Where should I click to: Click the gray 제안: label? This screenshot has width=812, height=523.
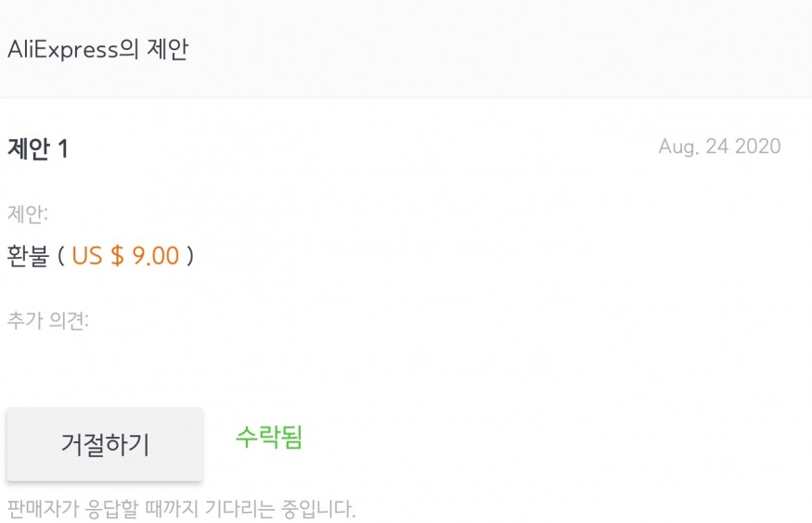click(28, 214)
